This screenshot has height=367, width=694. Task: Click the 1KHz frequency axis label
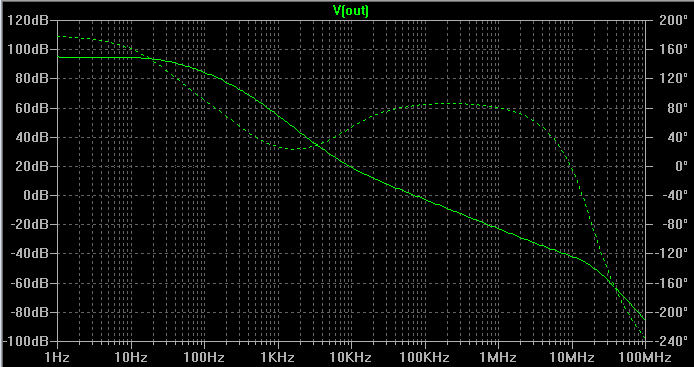tap(278, 357)
